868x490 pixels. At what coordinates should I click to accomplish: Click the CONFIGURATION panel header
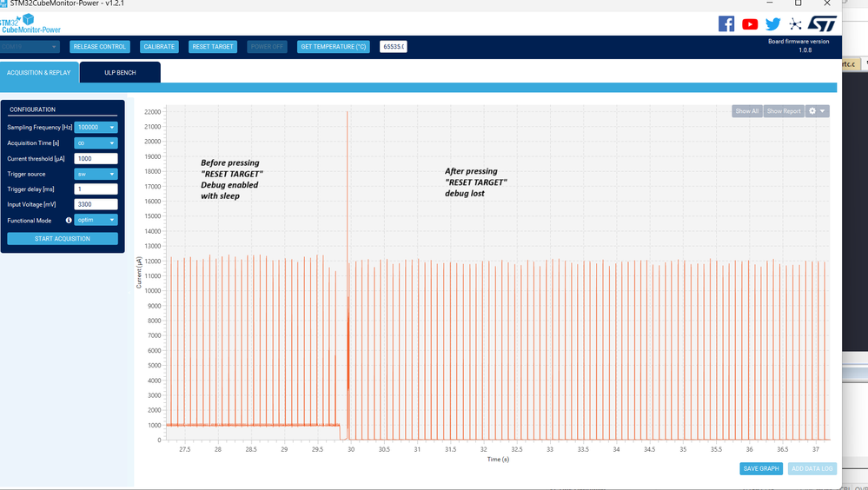(33, 109)
